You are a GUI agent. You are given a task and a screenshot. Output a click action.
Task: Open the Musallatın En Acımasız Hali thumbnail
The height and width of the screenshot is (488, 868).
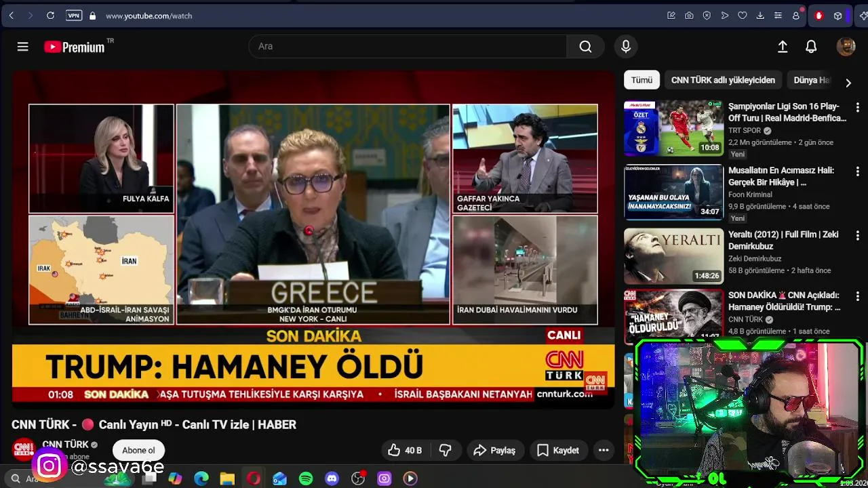673,192
